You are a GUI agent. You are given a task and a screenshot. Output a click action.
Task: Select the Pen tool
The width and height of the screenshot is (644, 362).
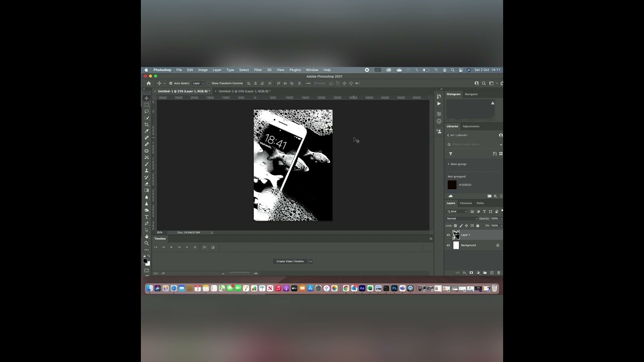pos(147,224)
